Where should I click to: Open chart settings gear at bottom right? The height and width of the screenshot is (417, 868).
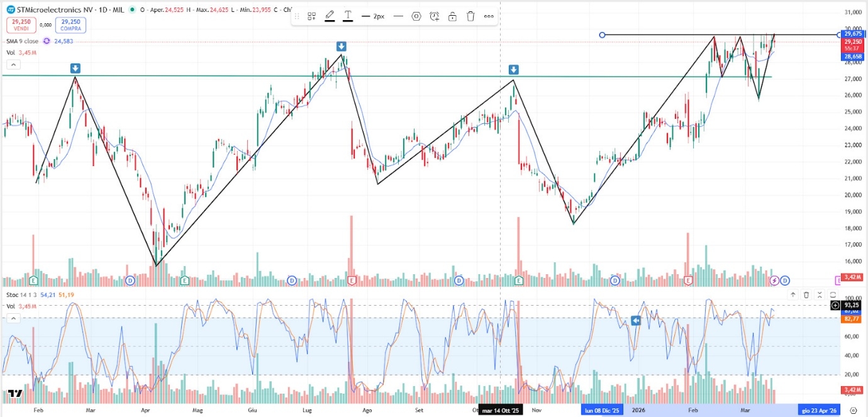pyautogui.click(x=853, y=410)
